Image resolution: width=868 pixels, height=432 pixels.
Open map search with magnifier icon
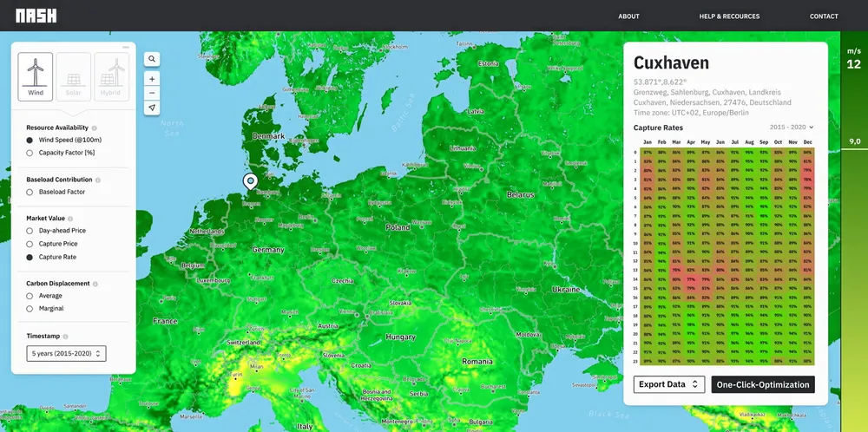[152, 59]
